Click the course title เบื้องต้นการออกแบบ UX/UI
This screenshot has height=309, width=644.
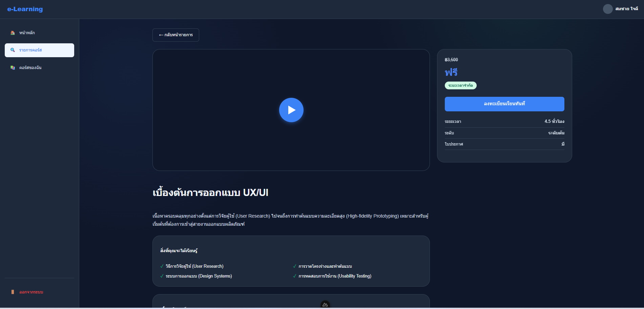[210, 193]
